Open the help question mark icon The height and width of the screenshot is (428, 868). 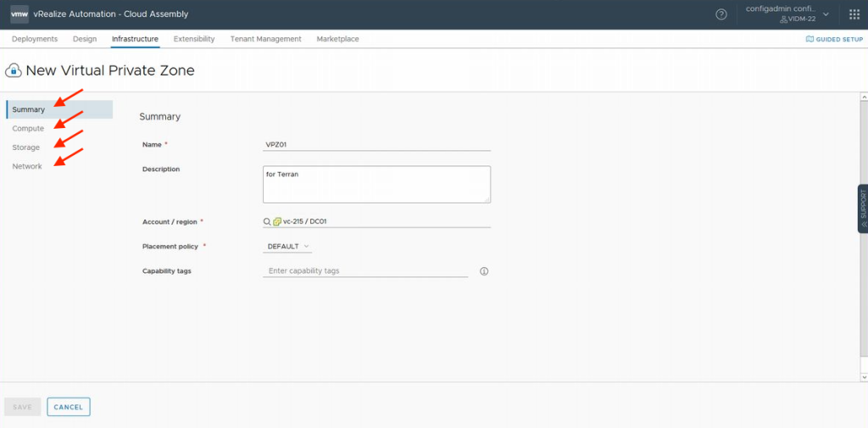[x=721, y=14]
